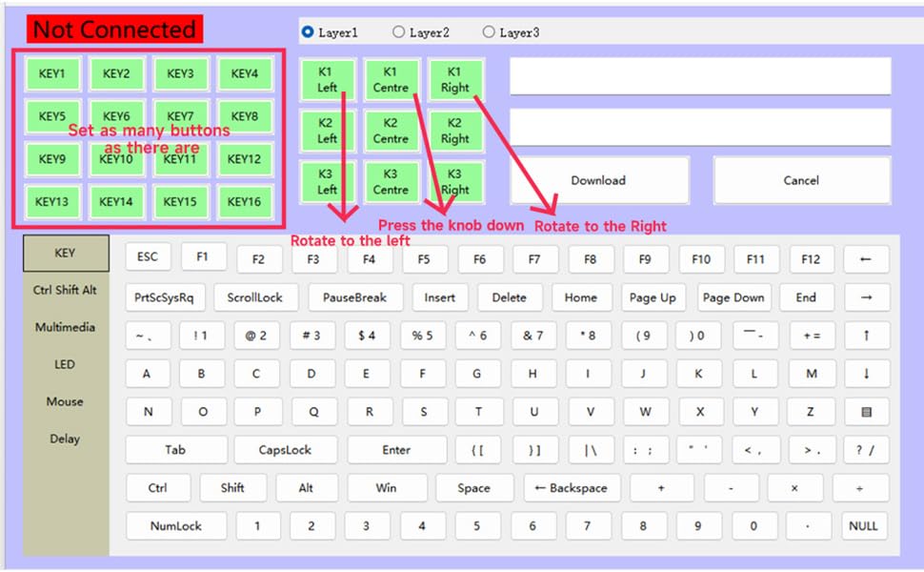The image size is (924, 572).
Task: Click the down arrow key button
Action: point(866,374)
